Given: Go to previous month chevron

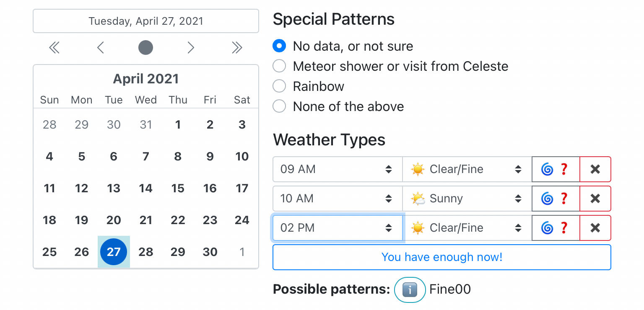Looking at the screenshot, I should point(100,48).
